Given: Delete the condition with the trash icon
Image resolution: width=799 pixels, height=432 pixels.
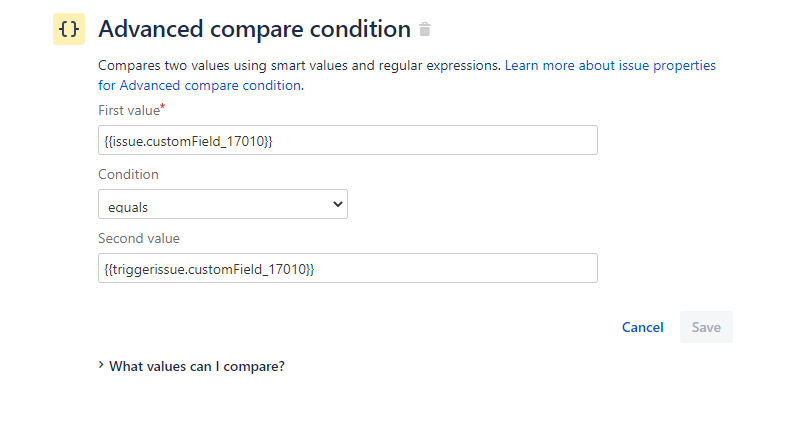Looking at the screenshot, I should coord(425,30).
